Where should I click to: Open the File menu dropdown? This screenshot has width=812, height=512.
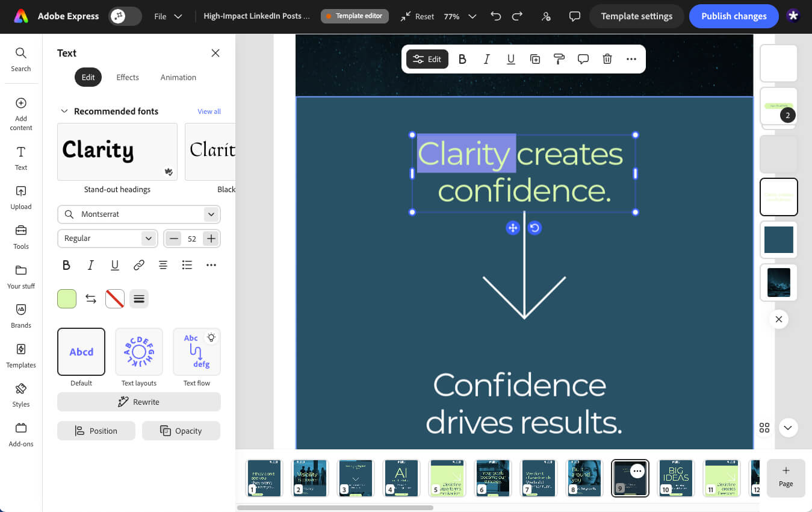[x=168, y=16]
